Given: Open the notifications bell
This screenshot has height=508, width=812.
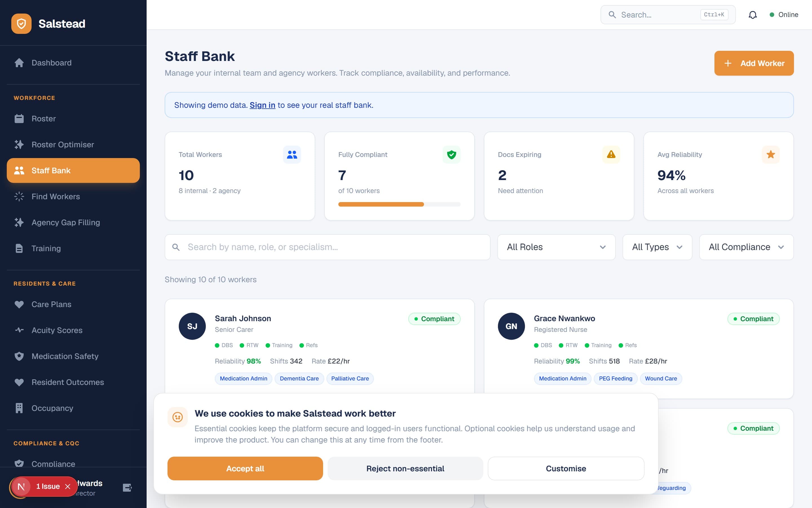Looking at the screenshot, I should [753, 15].
